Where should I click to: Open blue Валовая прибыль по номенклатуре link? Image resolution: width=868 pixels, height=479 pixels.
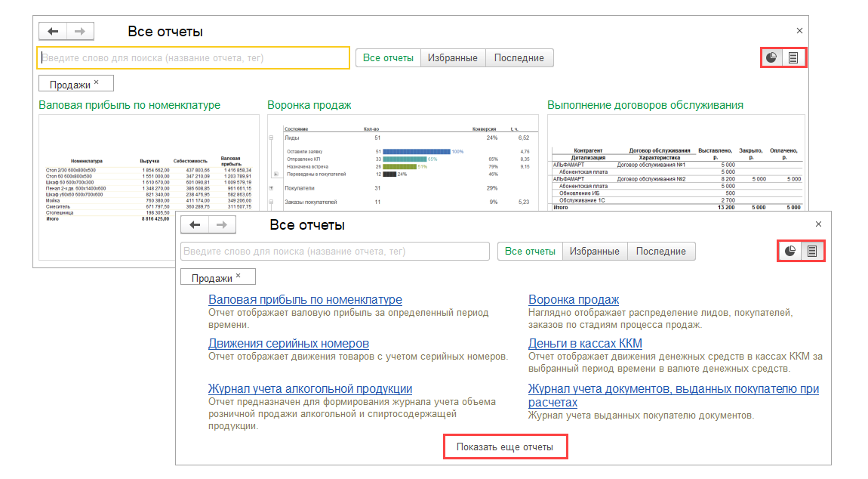pyautogui.click(x=305, y=299)
